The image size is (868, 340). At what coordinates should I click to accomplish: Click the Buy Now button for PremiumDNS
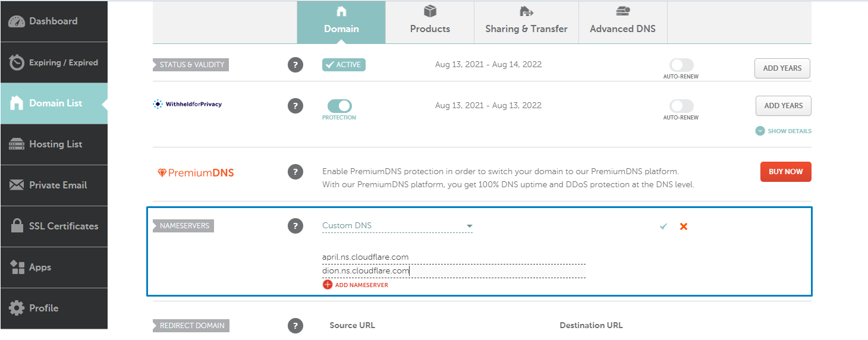tap(786, 172)
